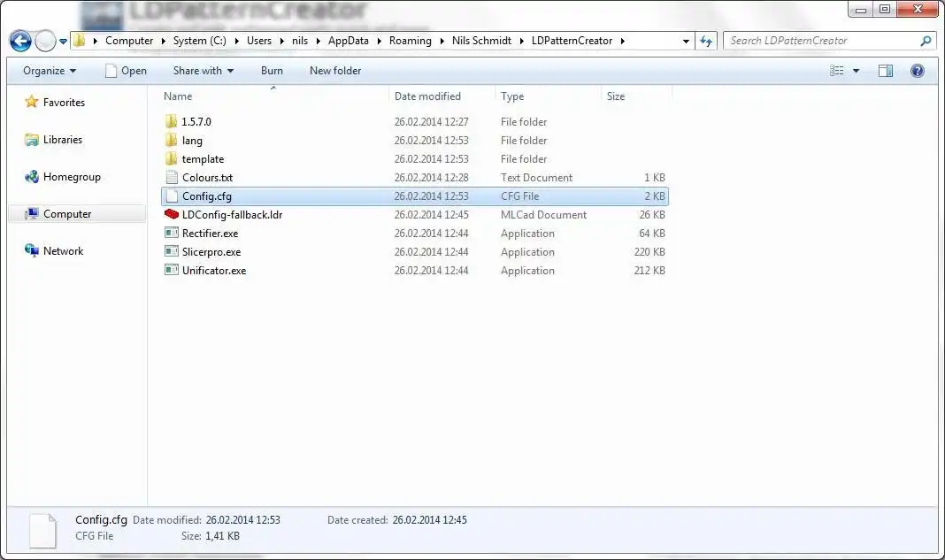Select Favorites in navigation pane
Screen dimensions: 945x560
coord(64,103)
